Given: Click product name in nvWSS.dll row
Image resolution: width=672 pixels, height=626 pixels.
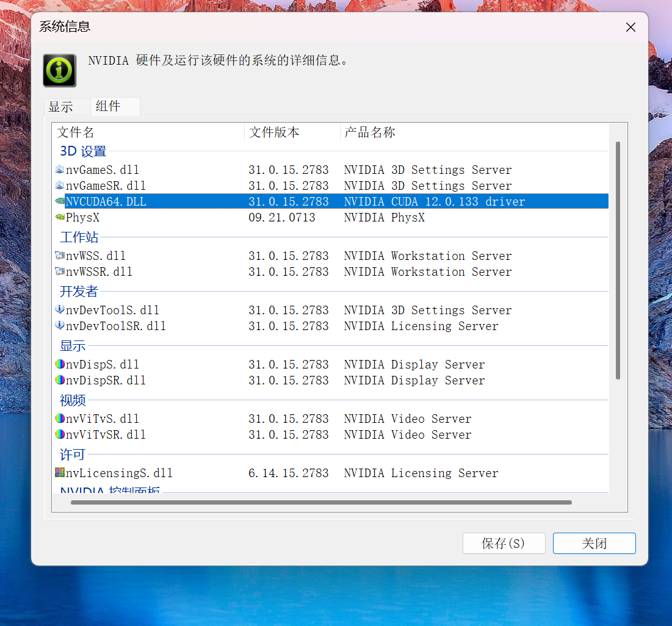Looking at the screenshot, I should (428, 256).
